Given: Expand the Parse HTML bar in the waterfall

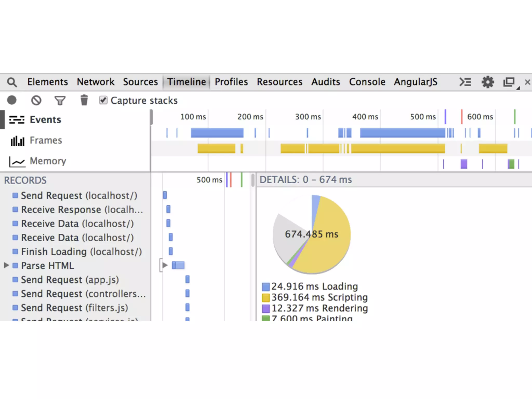Looking at the screenshot, I should (x=165, y=265).
